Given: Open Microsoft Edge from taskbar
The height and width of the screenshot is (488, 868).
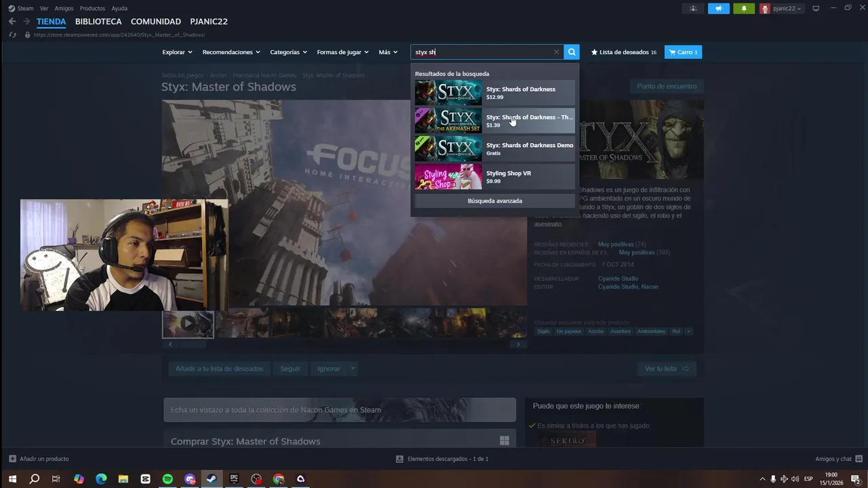Looking at the screenshot, I should coord(101,479).
